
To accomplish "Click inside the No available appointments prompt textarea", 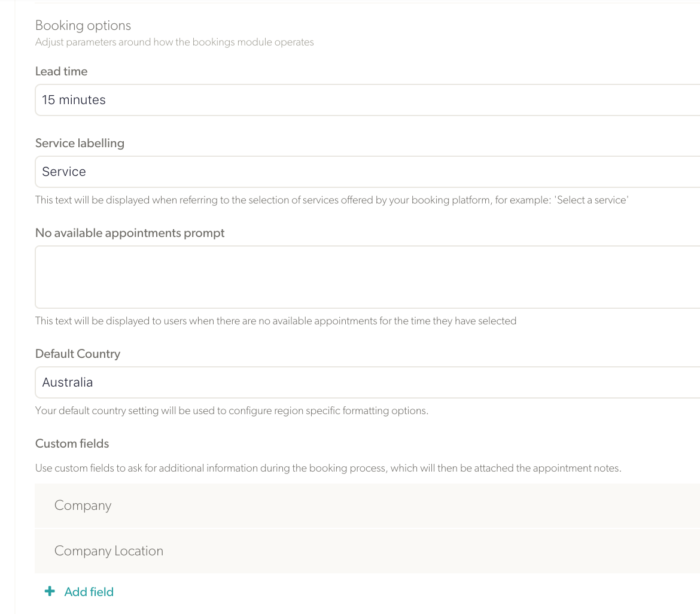I will pyautogui.click(x=367, y=277).
